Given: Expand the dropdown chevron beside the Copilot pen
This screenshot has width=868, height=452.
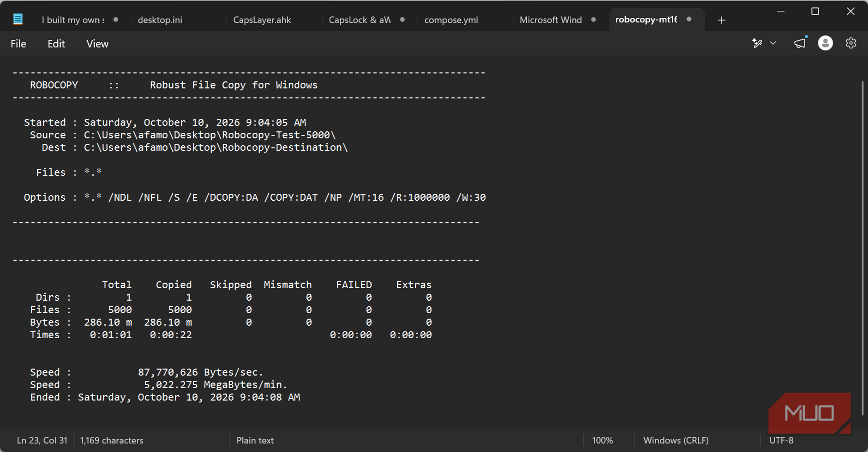Looking at the screenshot, I should click(773, 43).
